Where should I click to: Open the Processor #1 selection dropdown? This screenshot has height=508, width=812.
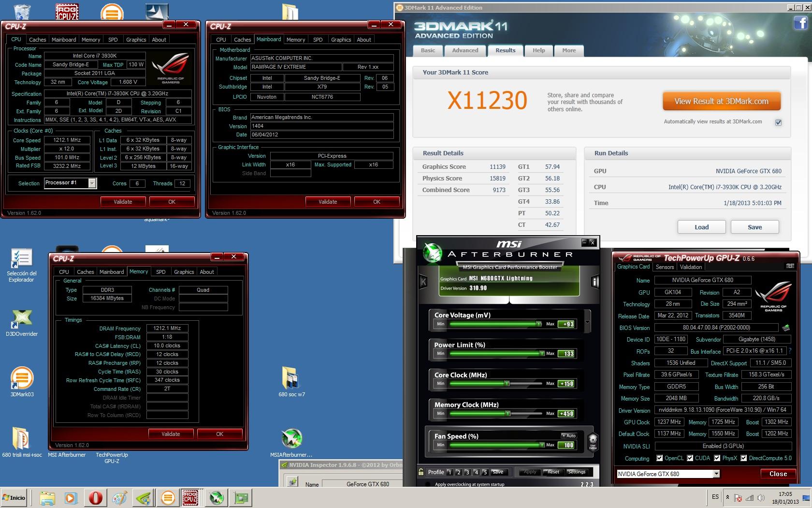pos(92,183)
